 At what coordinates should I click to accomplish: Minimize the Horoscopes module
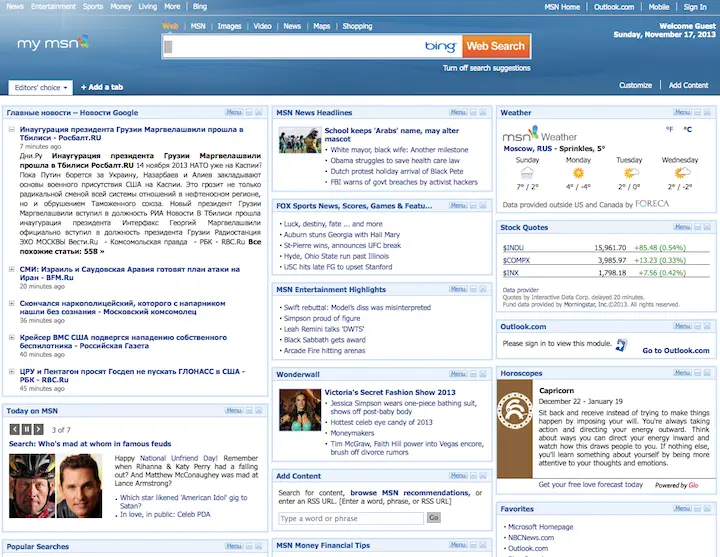[697, 372]
